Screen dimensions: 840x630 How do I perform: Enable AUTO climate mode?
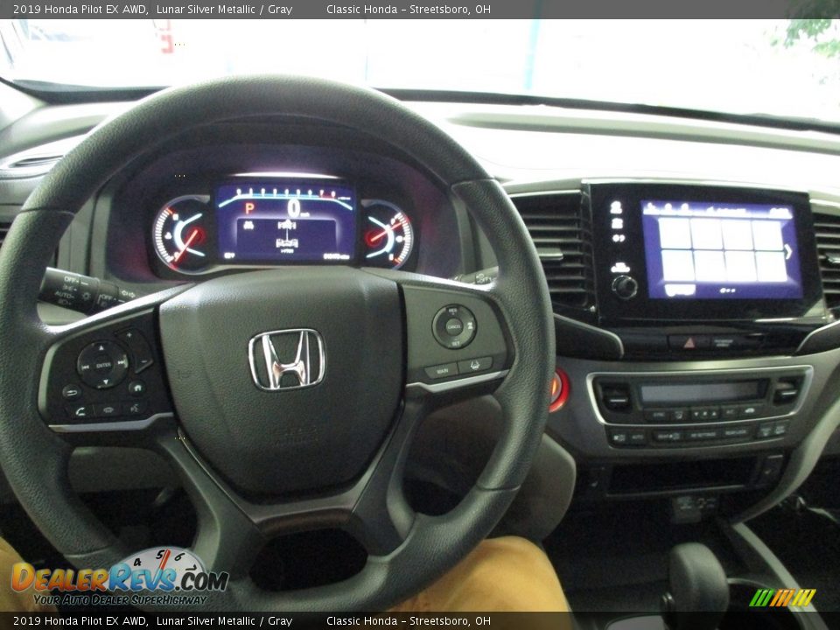point(638,437)
